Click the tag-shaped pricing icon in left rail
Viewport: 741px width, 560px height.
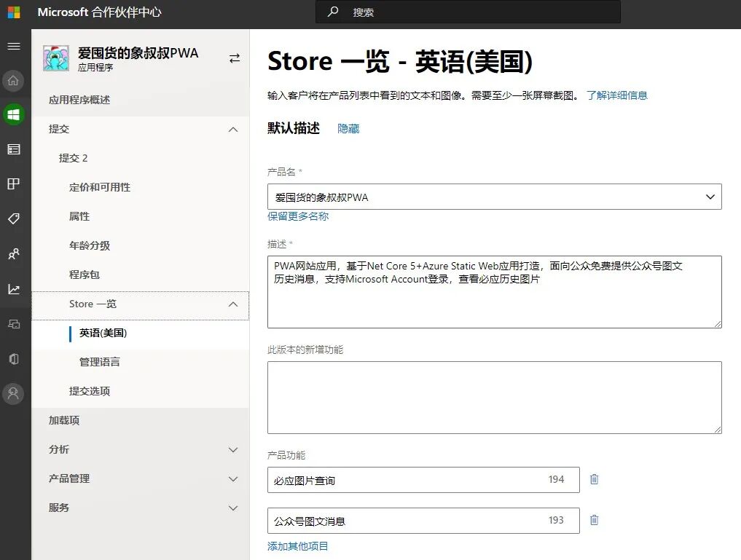13,218
